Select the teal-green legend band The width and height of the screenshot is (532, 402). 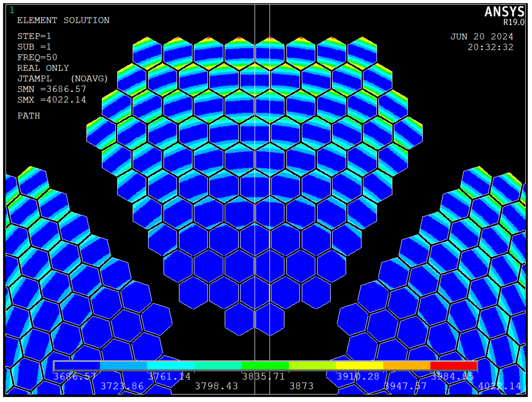click(218, 366)
